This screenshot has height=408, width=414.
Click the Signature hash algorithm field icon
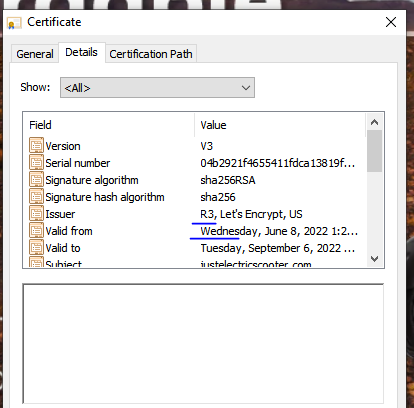36,196
